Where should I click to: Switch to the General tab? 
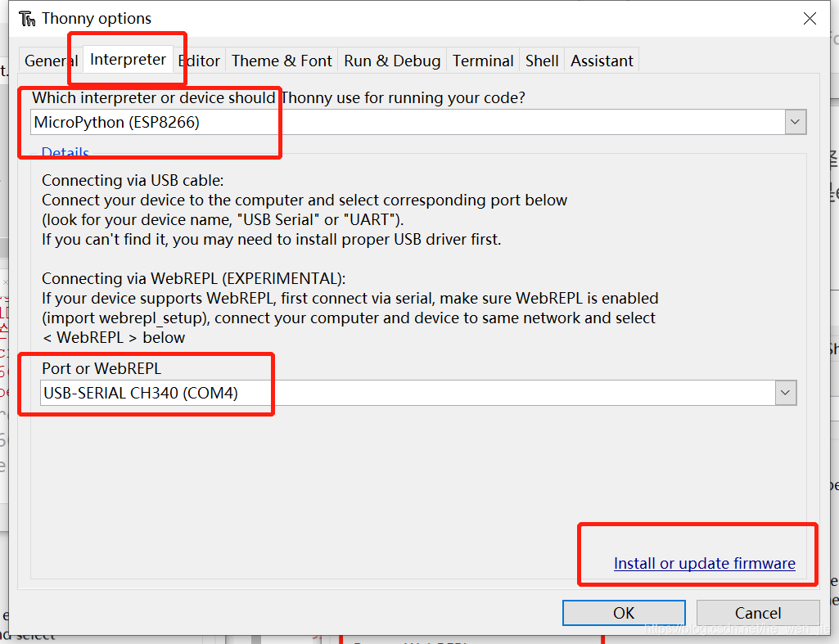click(51, 61)
